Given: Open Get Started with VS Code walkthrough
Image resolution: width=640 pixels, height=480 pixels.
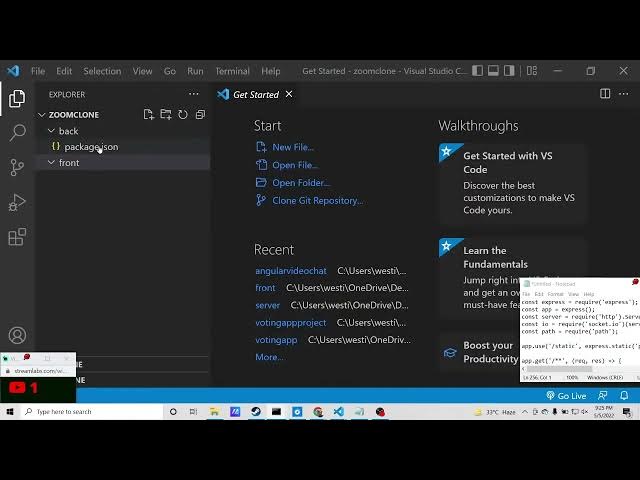Looking at the screenshot, I should pyautogui.click(x=513, y=183).
